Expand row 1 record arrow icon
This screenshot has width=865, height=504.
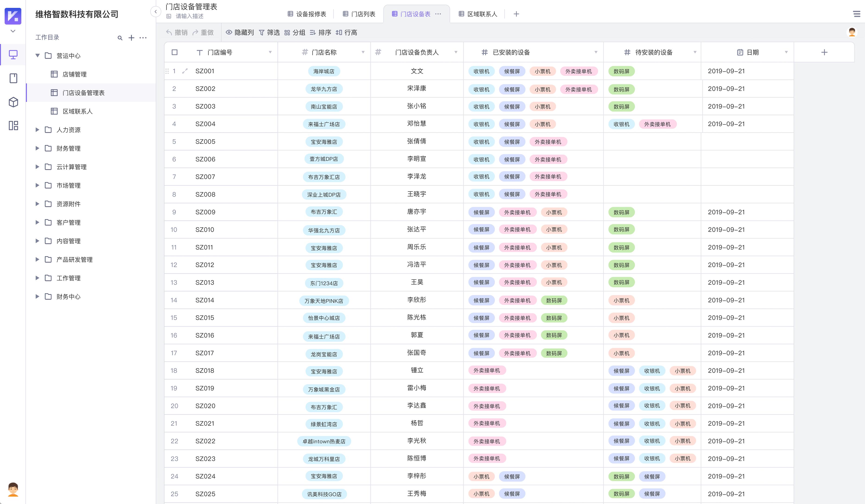[x=185, y=71]
